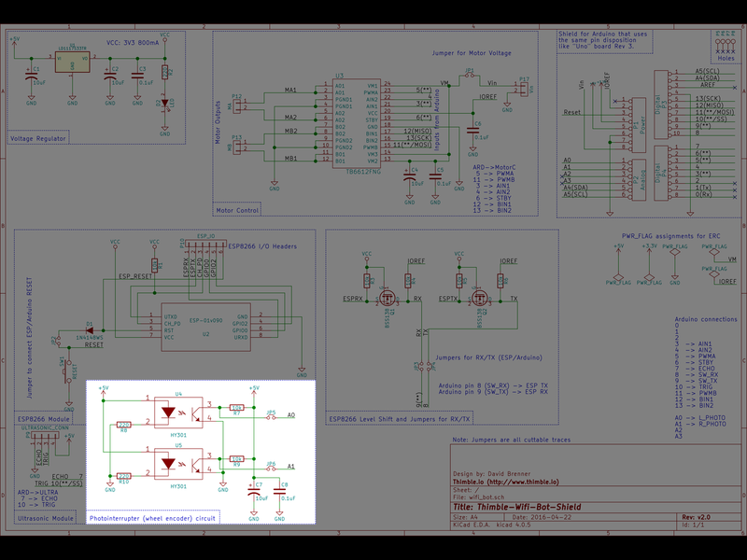
Task: Click the "ARD->MotorC" heading
Action: pyautogui.click(x=494, y=168)
